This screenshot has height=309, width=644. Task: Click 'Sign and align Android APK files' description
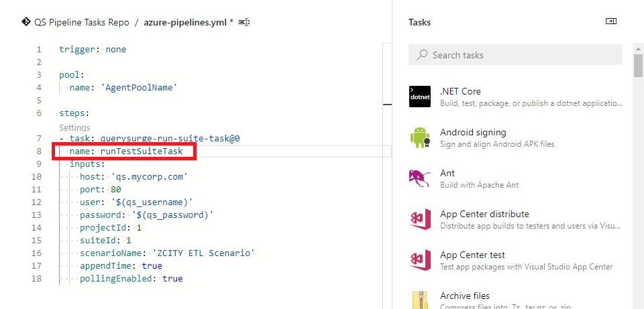(497, 144)
